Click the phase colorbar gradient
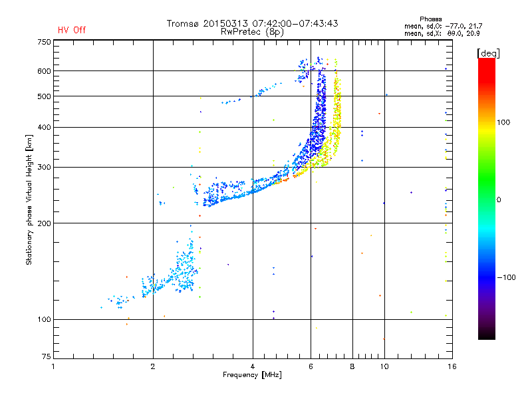This screenshot has height=399, width=532. click(487, 198)
